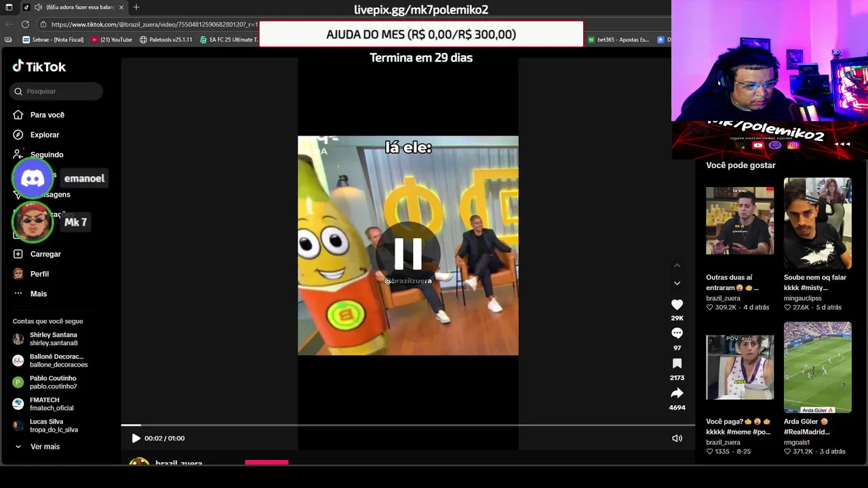Screen dimensions: 868x488
Task: Click the 29K like count
Action: 677,318
